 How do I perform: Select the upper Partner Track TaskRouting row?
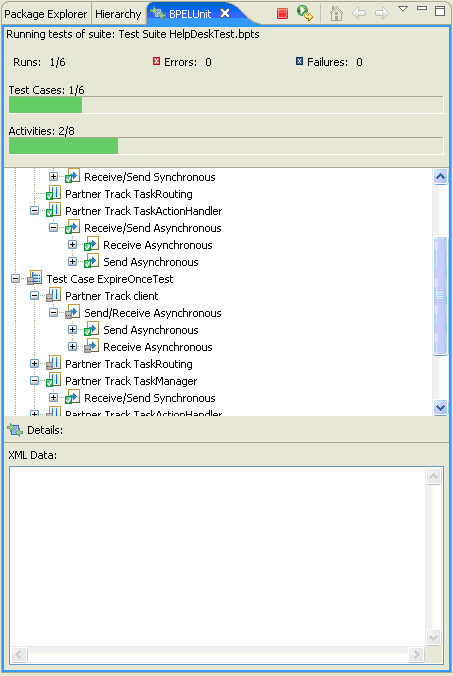tap(128, 194)
